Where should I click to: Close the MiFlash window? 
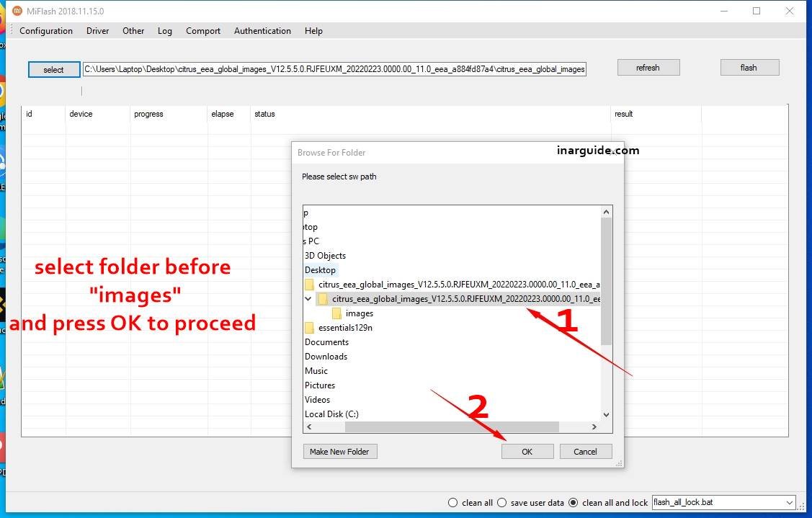click(789, 11)
